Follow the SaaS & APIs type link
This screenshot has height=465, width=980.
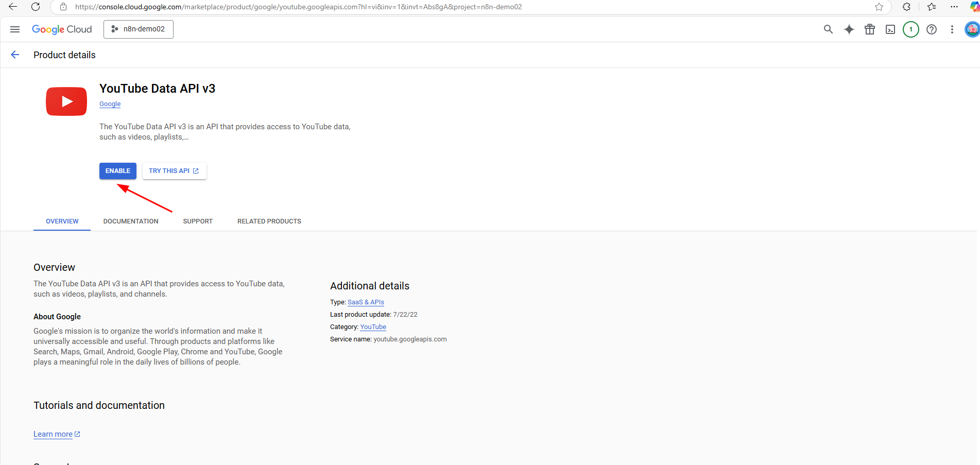(366, 302)
